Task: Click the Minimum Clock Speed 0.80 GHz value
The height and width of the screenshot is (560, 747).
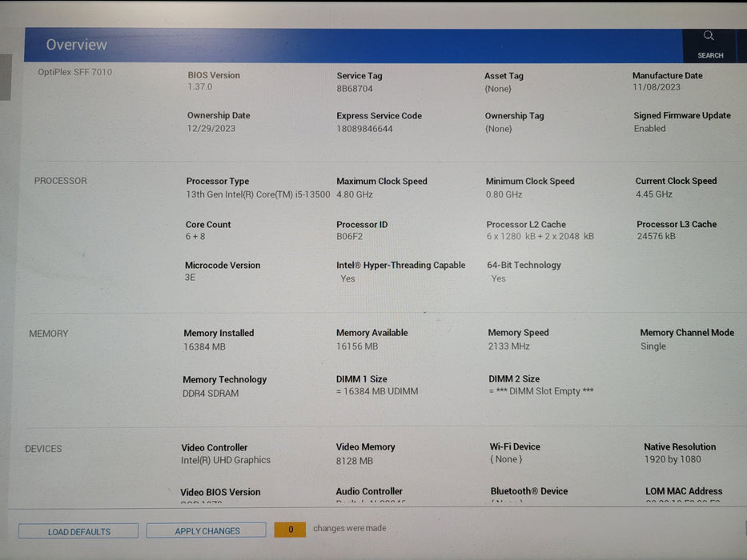Action: (504, 194)
